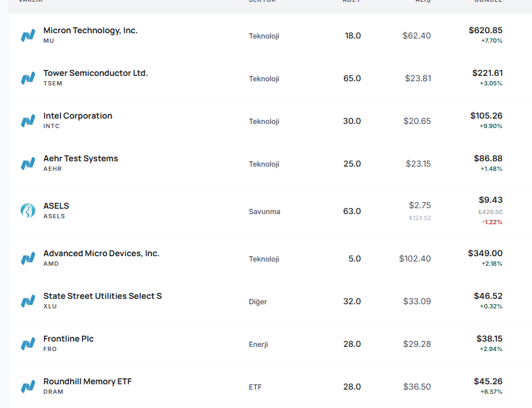Click current price $9.43 for ASELS
Viewport: 532px width, 408px height.
coord(490,200)
